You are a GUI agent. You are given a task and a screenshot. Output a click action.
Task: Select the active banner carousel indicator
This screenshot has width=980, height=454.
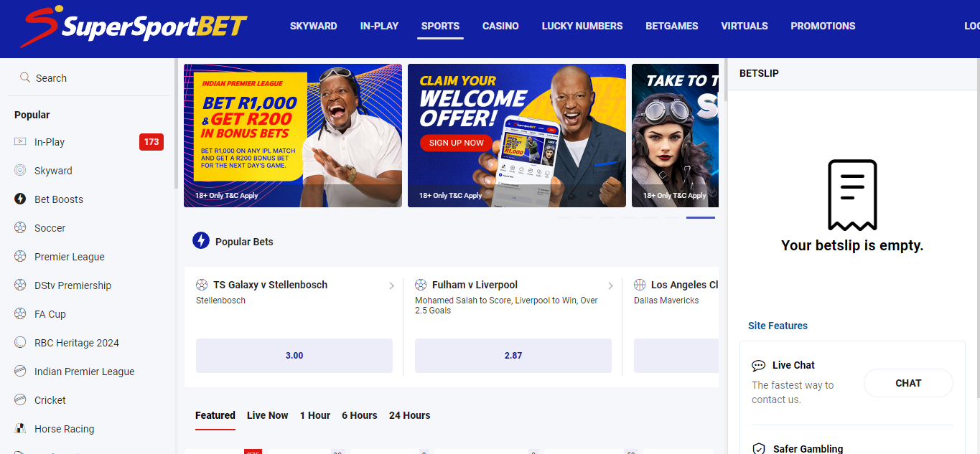click(x=700, y=217)
